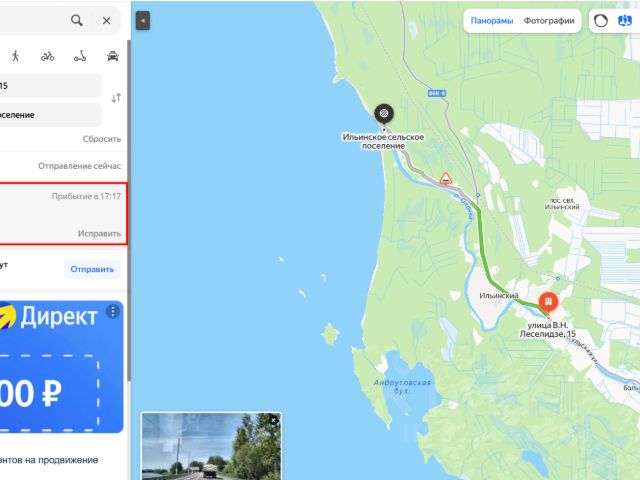Click the Отправить button
Screen dimensions: 640x480
pos(92,269)
